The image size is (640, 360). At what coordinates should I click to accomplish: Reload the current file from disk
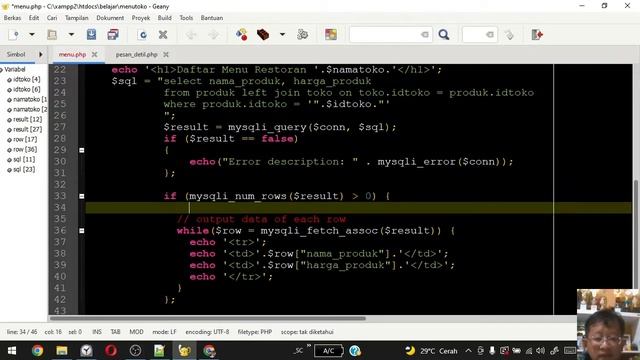coord(142,35)
